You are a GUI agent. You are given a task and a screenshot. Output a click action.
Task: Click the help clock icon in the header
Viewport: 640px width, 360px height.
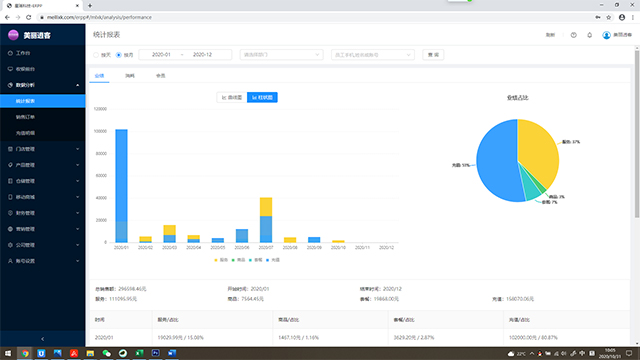[x=573, y=35]
